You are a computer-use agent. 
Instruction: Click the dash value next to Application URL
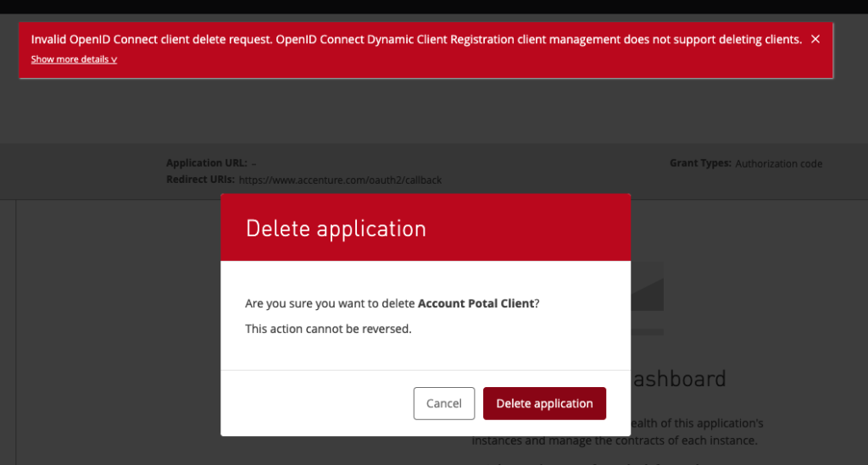pos(254,163)
